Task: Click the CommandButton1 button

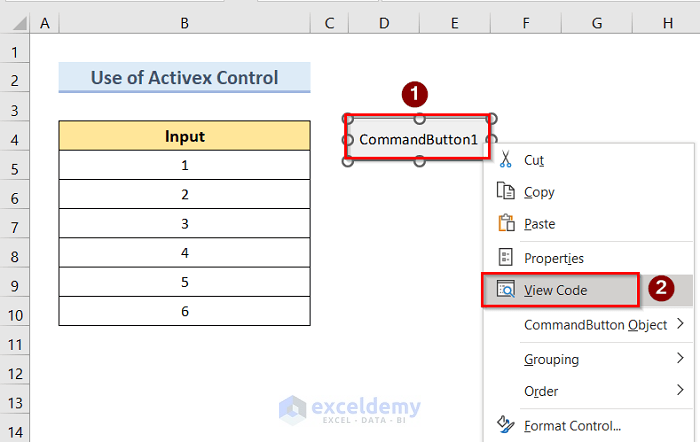Action: (x=419, y=139)
